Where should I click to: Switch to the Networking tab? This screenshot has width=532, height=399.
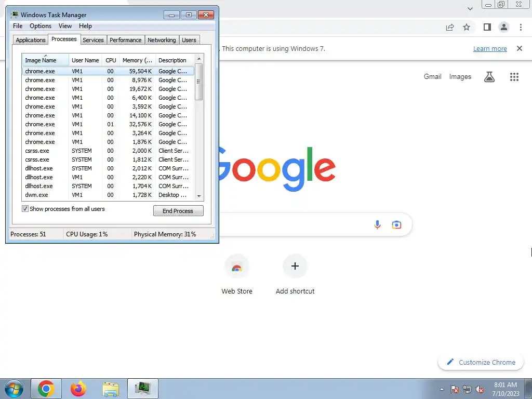point(162,40)
